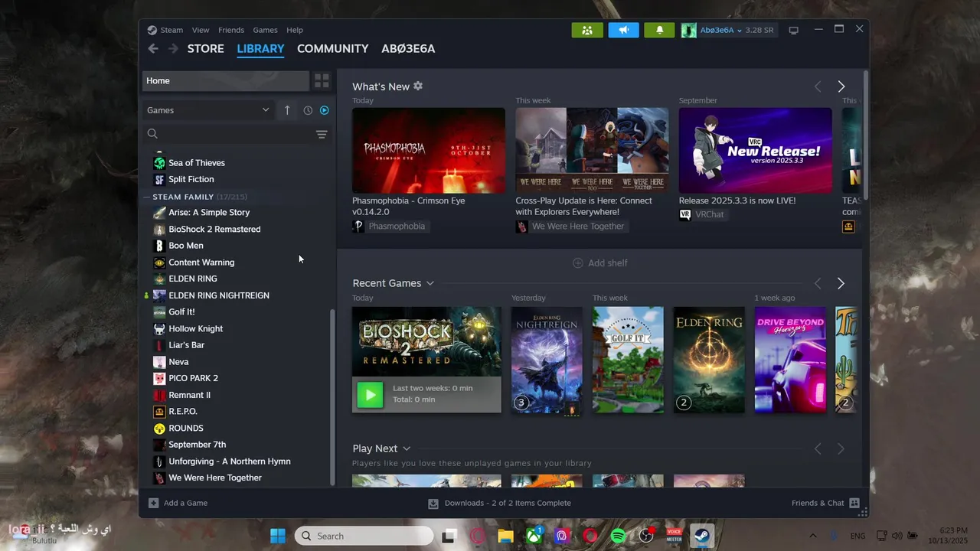Click the sort ascending arrow icon

287,110
